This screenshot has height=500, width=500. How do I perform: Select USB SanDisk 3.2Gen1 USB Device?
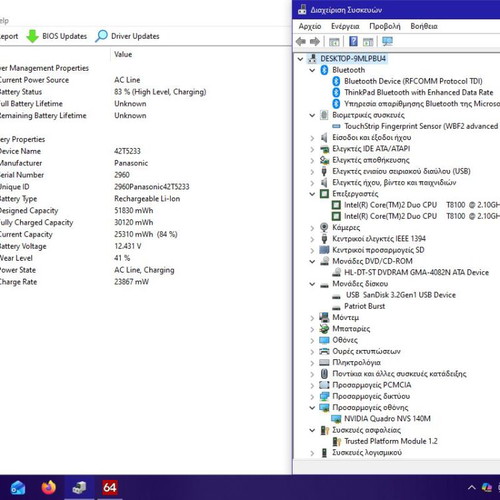click(400, 295)
